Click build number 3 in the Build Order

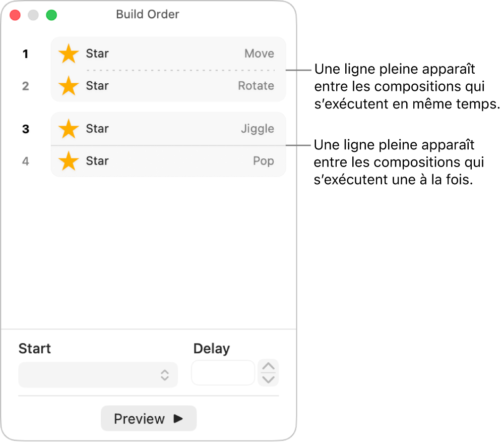pyautogui.click(x=26, y=129)
